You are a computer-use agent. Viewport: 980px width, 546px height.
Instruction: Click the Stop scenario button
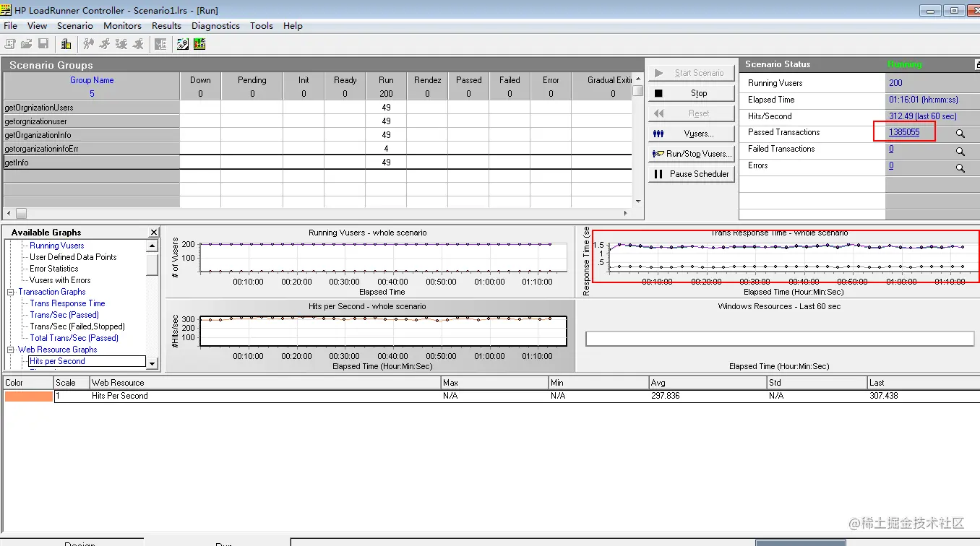[x=691, y=93]
